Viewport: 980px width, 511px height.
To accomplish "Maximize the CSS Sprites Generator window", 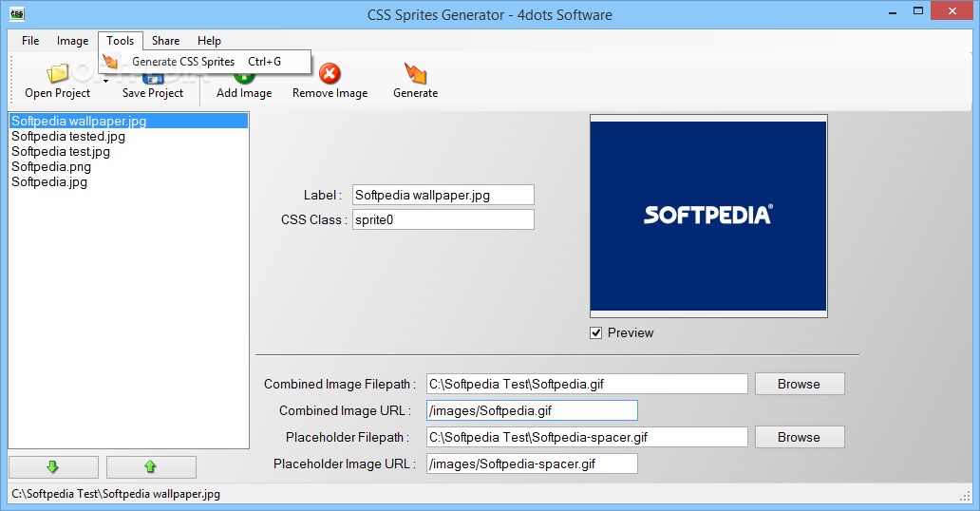I will (917, 11).
